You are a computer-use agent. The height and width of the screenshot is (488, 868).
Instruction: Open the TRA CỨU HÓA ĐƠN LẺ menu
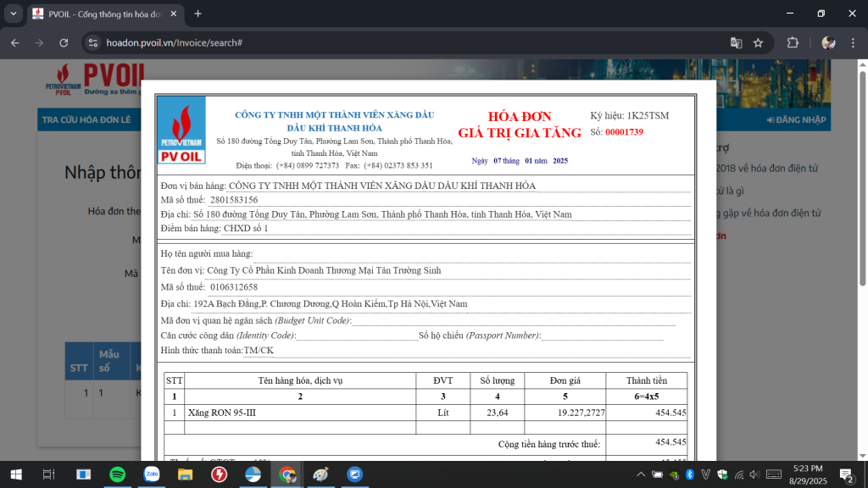(86, 120)
